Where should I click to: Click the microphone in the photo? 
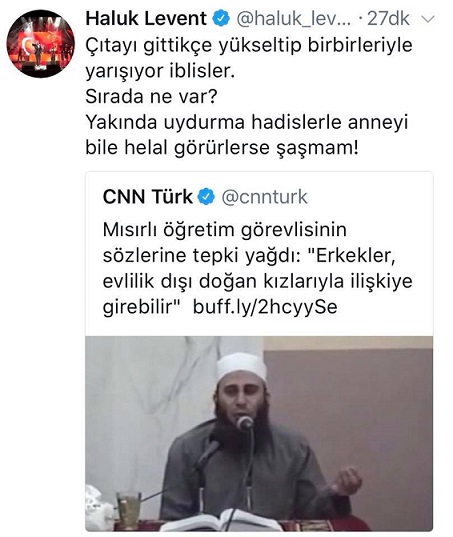pos(245,423)
